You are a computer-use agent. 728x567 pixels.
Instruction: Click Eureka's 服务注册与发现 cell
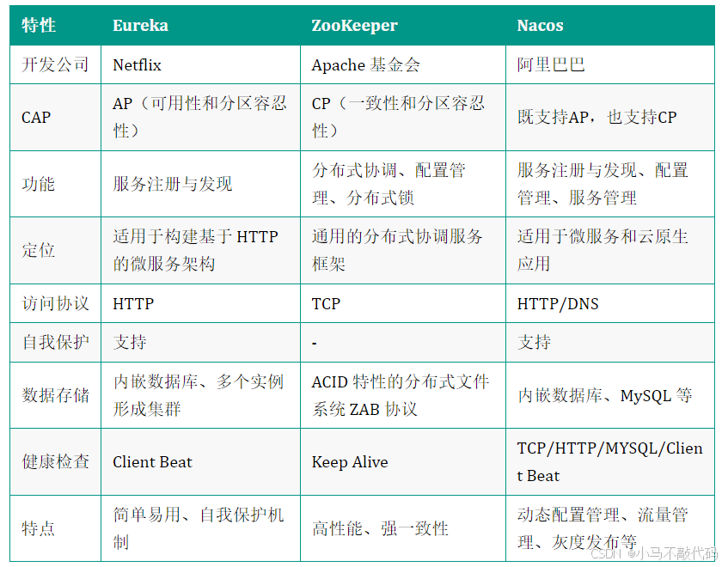(x=200, y=184)
